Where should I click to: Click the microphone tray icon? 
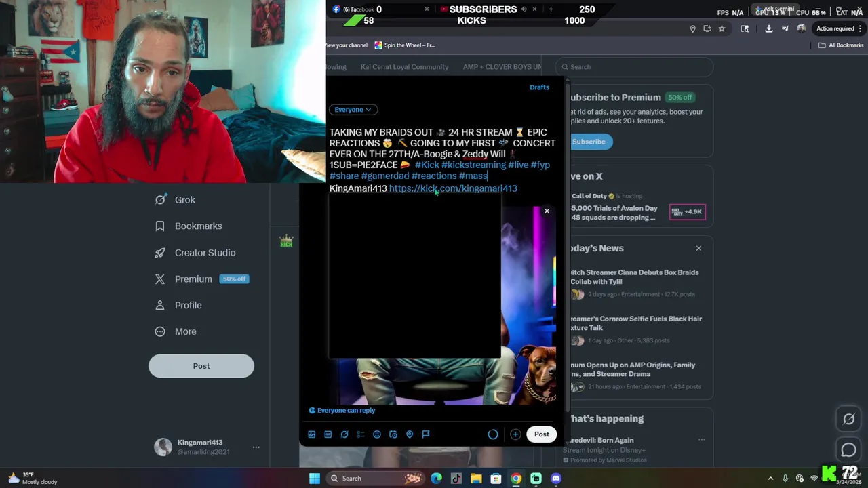pyautogui.click(x=785, y=479)
